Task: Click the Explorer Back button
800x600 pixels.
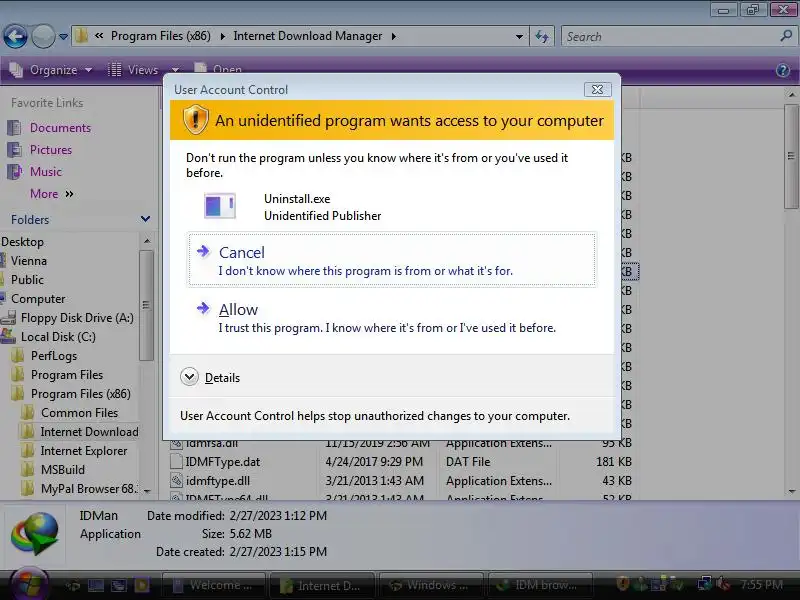Action: (x=15, y=36)
